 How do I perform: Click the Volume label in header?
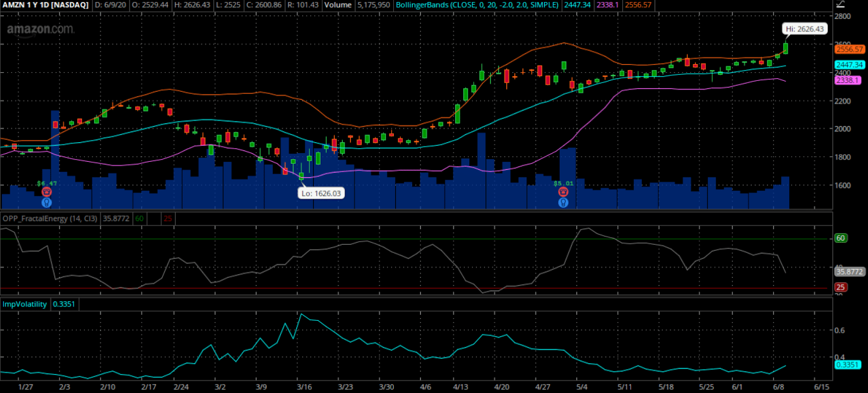pos(338,5)
